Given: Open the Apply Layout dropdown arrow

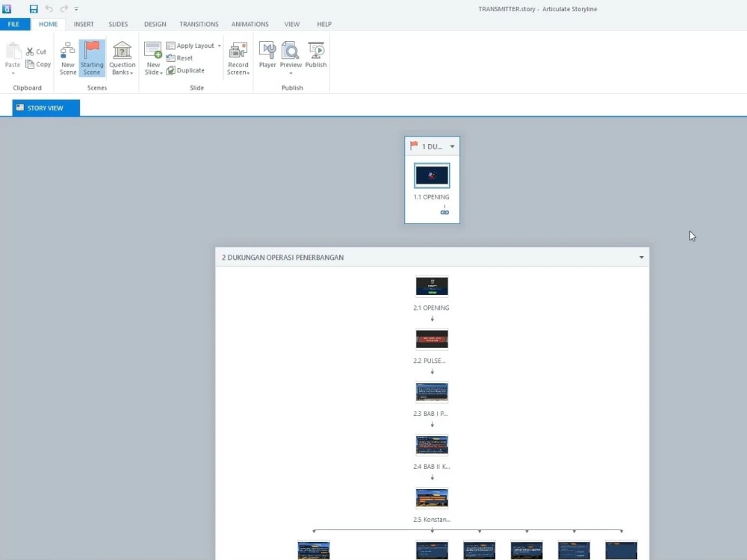Looking at the screenshot, I should click(x=219, y=46).
